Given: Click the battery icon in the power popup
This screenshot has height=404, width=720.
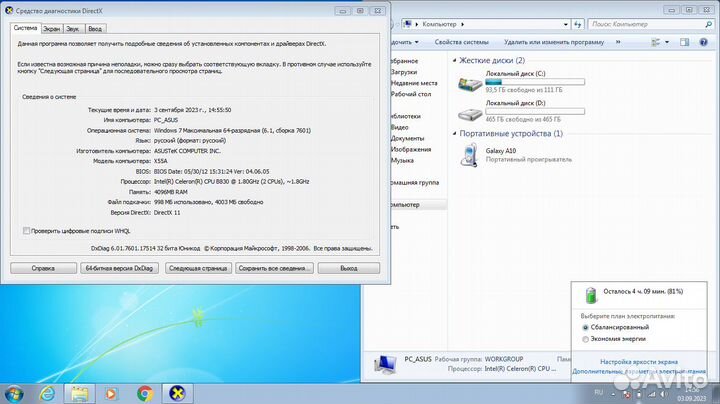Looking at the screenshot, I should coord(591,295).
